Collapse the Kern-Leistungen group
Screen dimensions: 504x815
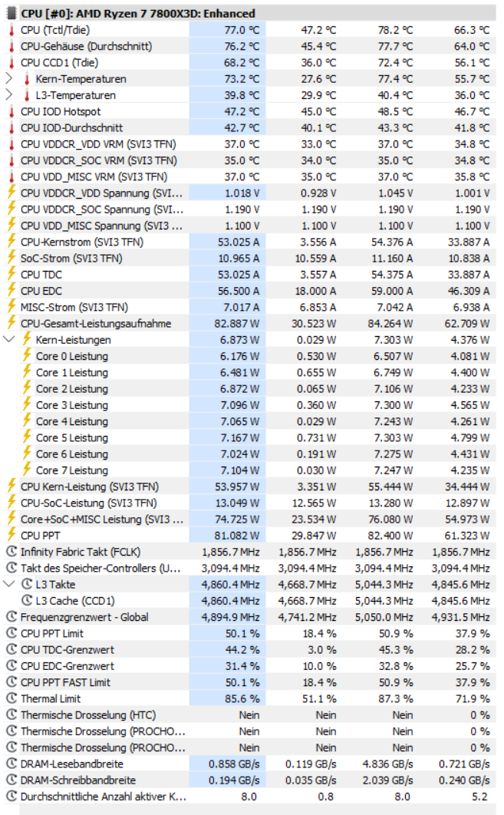click(x=9, y=339)
